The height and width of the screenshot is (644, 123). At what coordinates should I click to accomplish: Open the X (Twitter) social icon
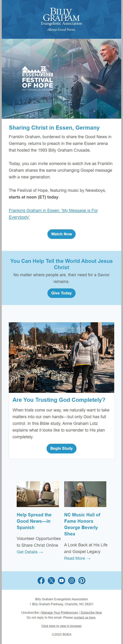coord(51,581)
